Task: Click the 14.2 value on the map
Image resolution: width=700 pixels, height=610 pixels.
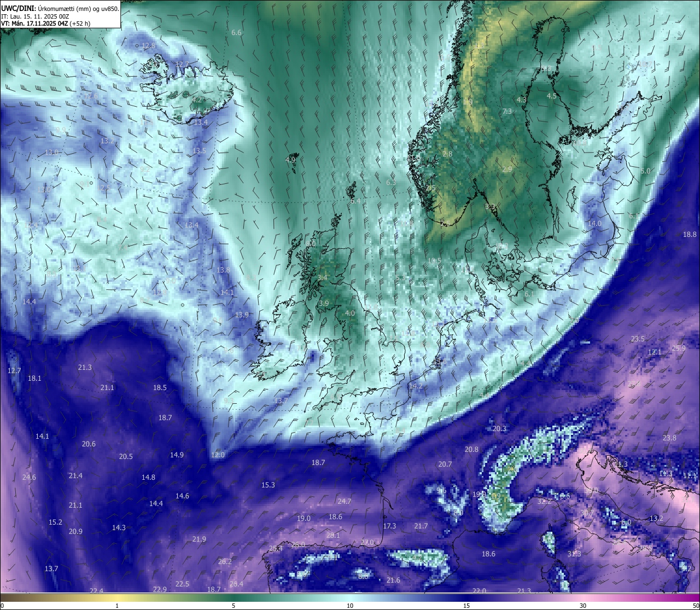Action: point(416,386)
